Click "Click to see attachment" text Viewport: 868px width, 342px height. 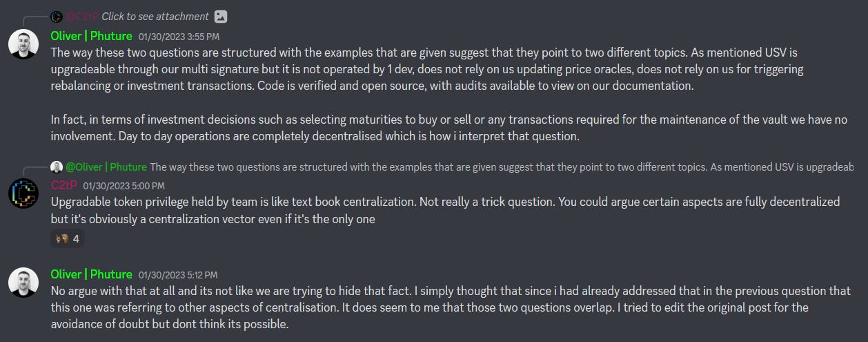click(155, 17)
